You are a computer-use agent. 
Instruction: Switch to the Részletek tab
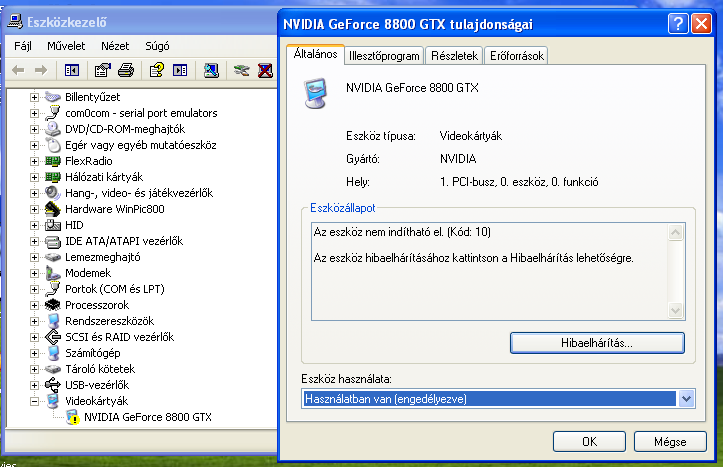(454, 56)
